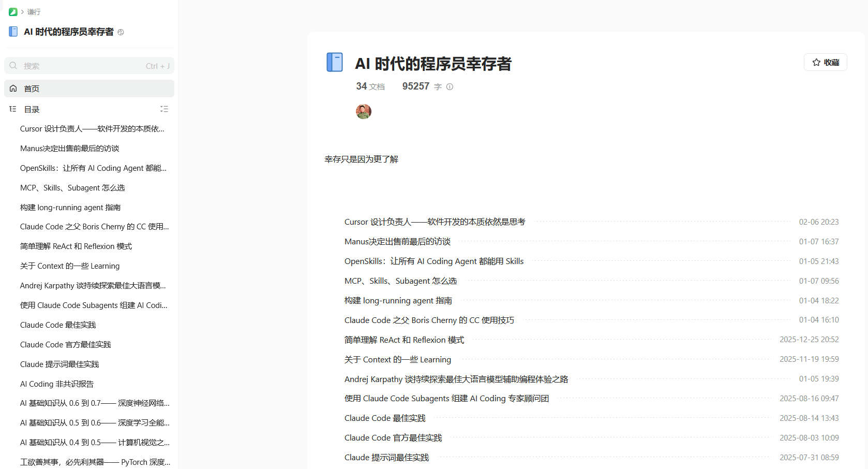Open sidebar doc AI 基础知识从 0.4 到 0.5
Viewport: 868px width, 469px height.
[95, 443]
